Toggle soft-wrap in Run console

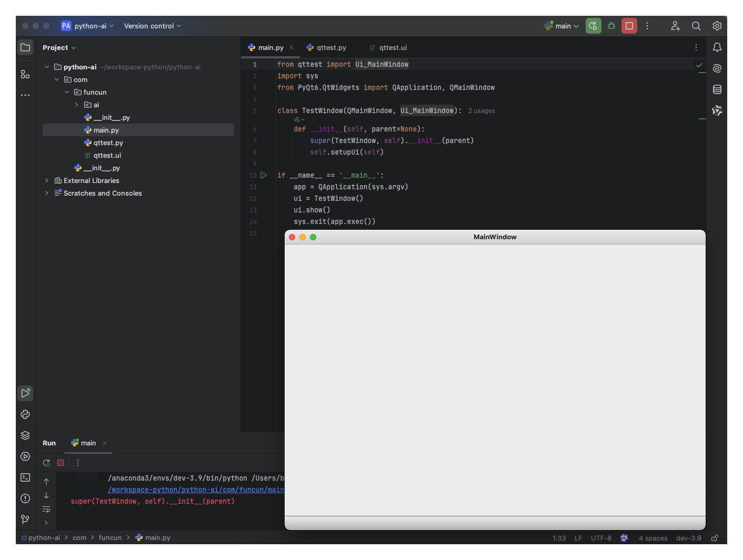pyautogui.click(x=46, y=509)
